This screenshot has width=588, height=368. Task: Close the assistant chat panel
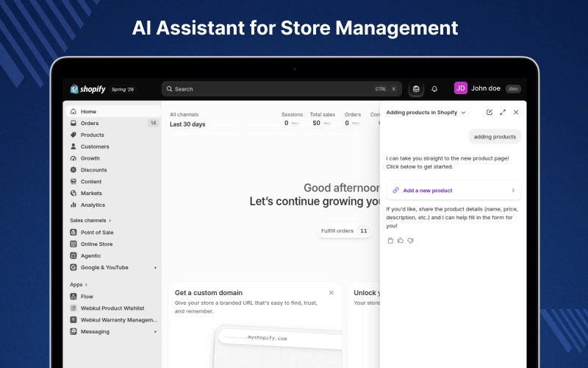tap(516, 113)
